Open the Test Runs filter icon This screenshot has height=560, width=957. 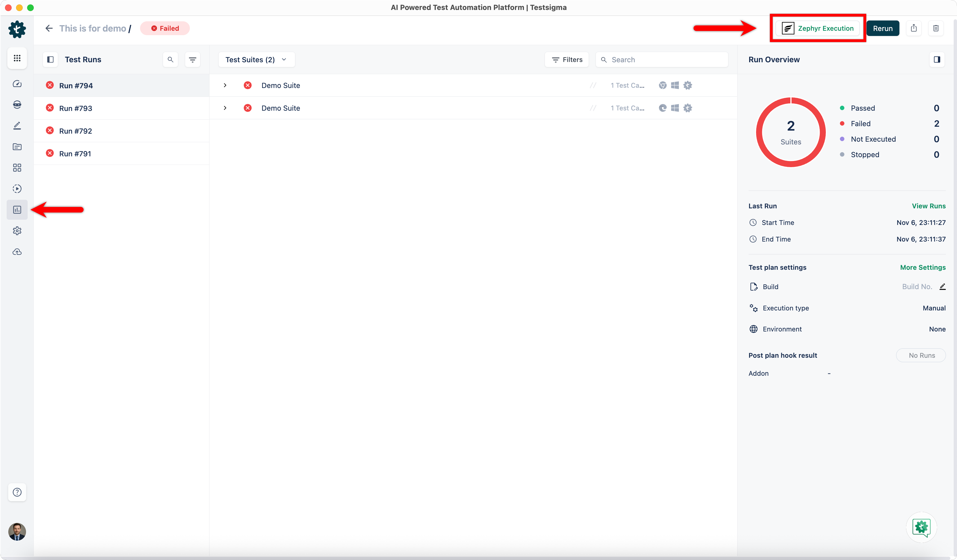point(193,59)
